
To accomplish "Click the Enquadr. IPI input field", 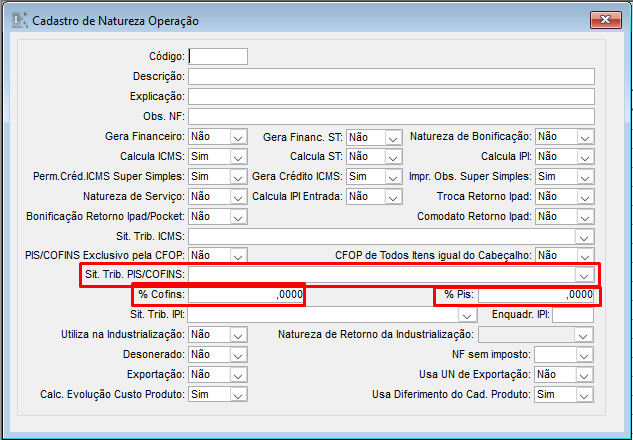I will click(572, 315).
